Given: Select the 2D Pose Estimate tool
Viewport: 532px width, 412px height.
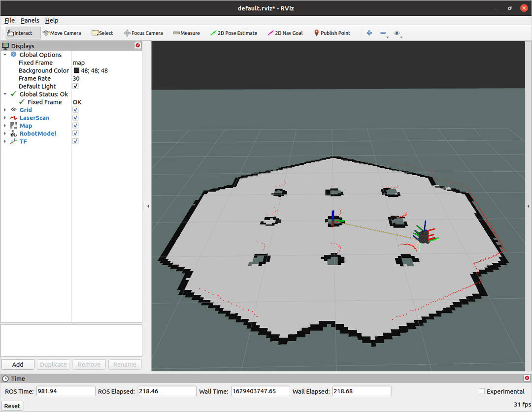Looking at the screenshot, I should [x=233, y=33].
